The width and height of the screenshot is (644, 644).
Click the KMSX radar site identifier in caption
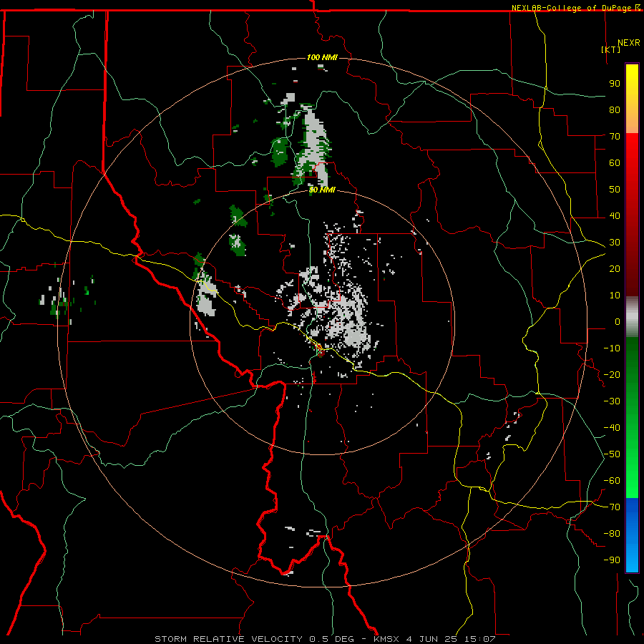click(386, 639)
